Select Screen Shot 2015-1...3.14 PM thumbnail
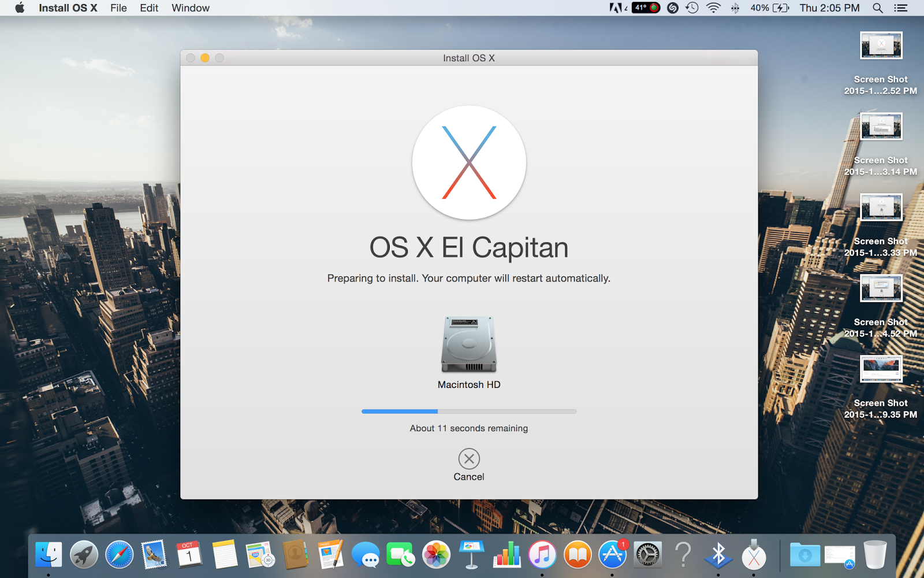Image resolution: width=924 pixels, height=578 pixels. tap(881, 126)
